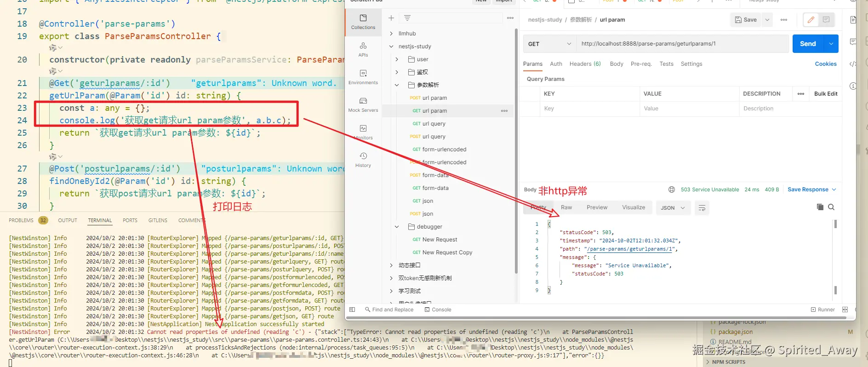Open the Environments sidebar icon

[x=363, y=77]
